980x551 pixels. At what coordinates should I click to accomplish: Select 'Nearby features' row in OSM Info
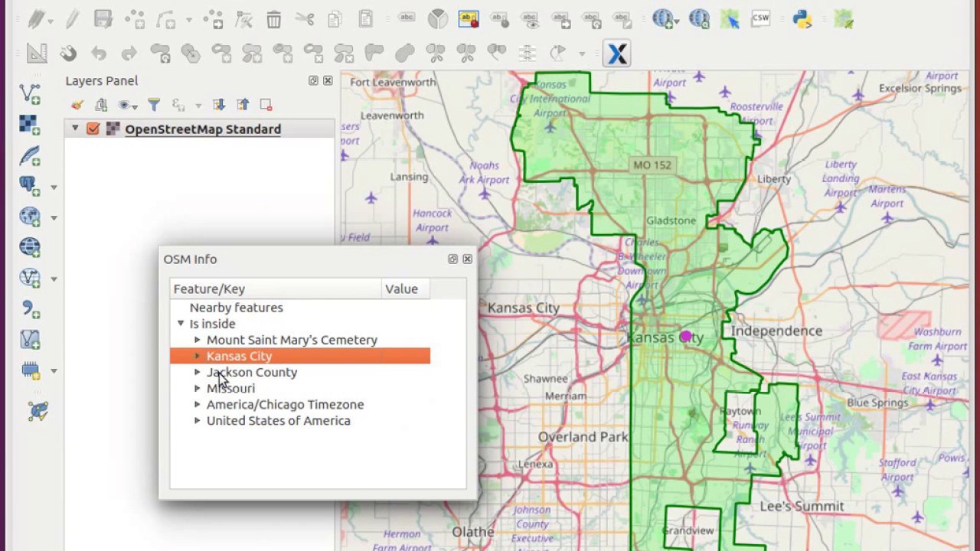click(236, 308)
